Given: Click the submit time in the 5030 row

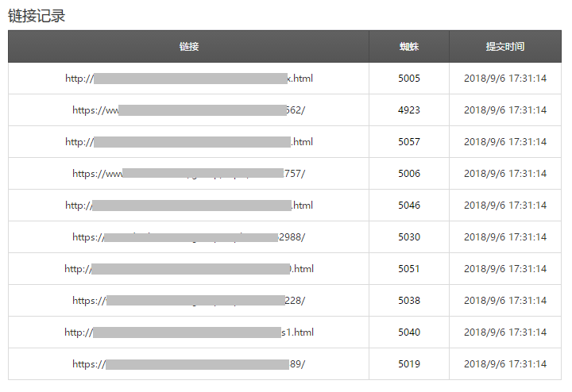Looking at the screenshot, I should 505,237.
